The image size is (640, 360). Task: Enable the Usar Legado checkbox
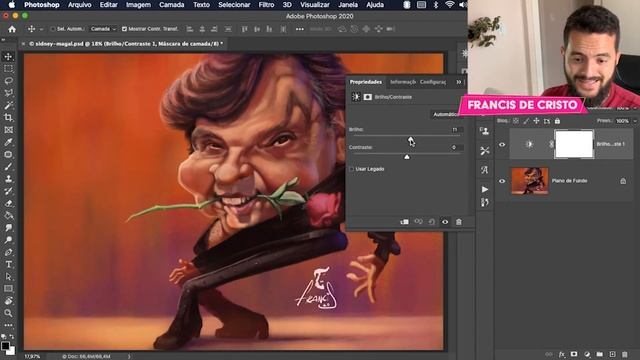coord(351,169)
